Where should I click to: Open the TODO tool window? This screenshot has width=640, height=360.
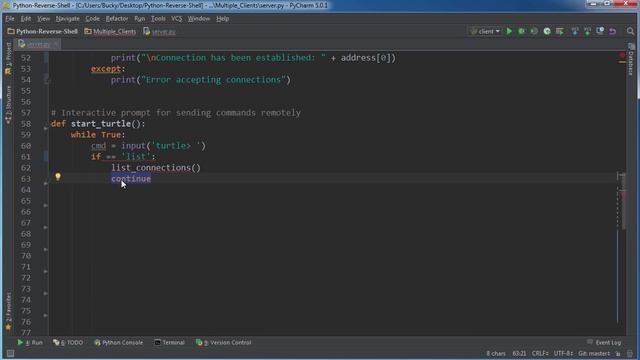[x=68, y=342]
